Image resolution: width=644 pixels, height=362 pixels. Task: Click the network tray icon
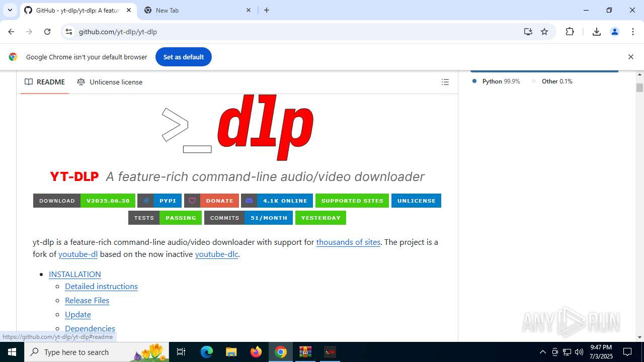pos(567,352)
